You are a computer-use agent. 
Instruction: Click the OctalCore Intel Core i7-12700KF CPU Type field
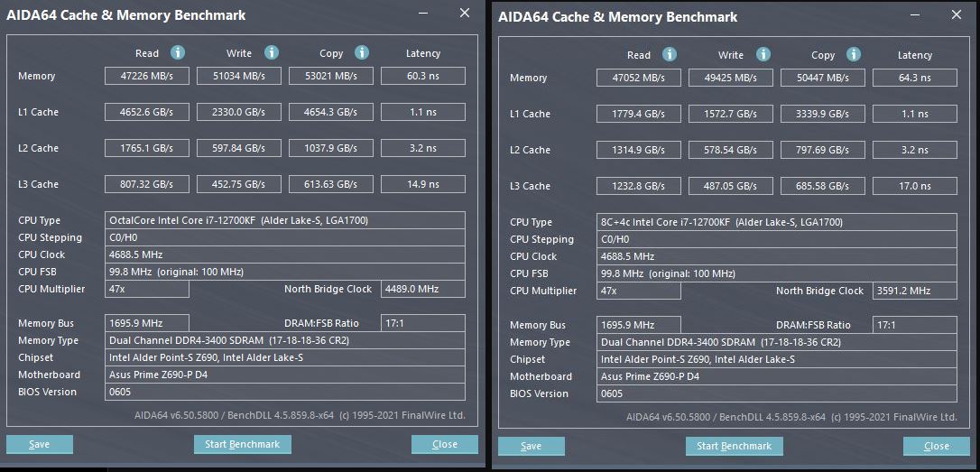[285, 220]
